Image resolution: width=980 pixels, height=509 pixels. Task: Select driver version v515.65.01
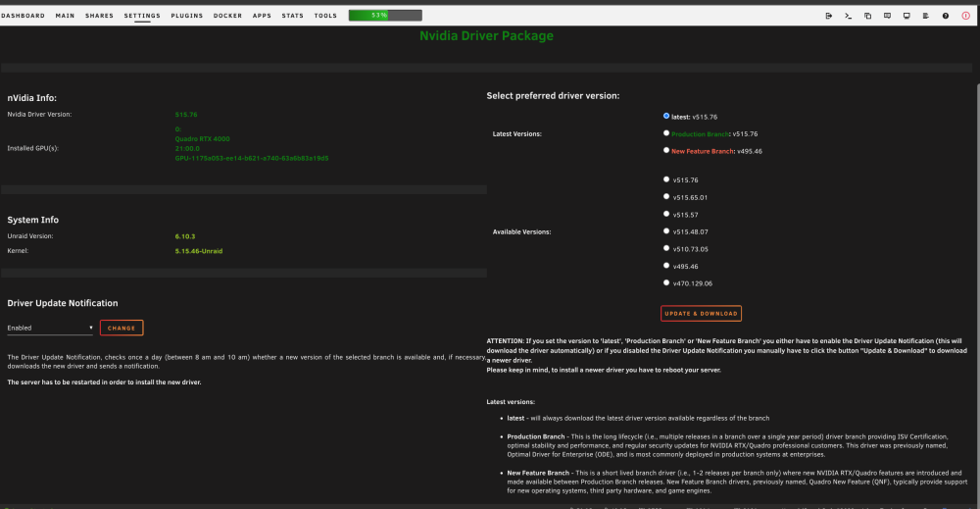tap(666, 196)
